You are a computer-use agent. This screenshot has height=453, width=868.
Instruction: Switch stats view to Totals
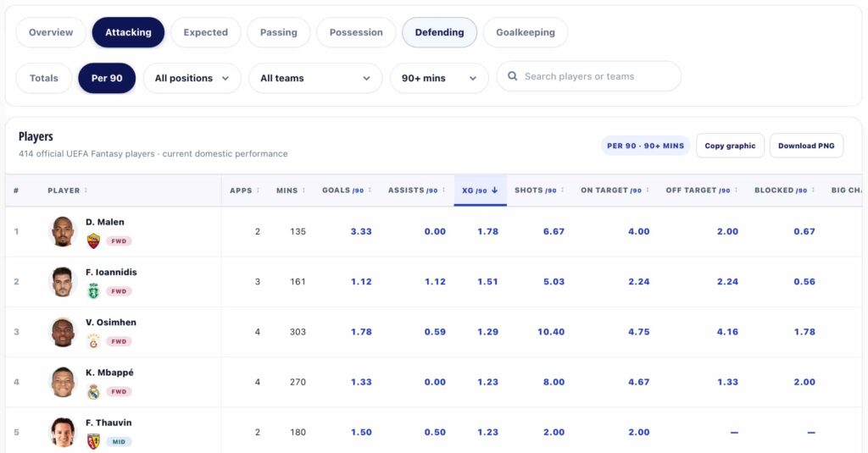pyautogui.click(x=44, y=78)
